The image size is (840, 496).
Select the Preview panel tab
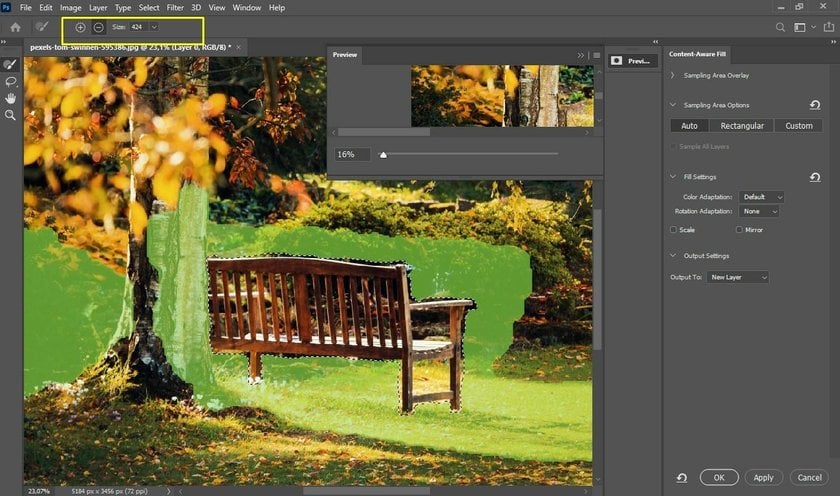pyautogui.click(x=344, y=55)
